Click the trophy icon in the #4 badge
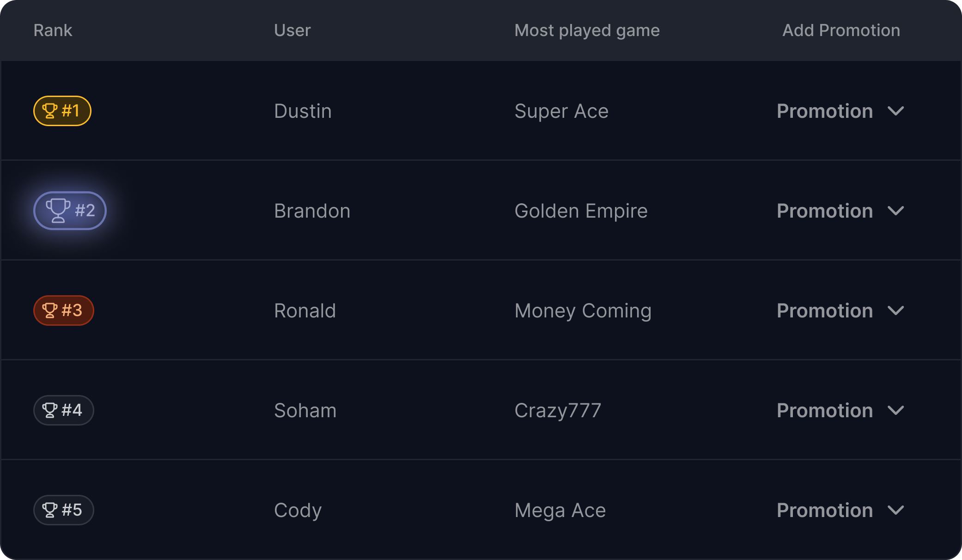Viewport: 962px width, 560px height. (x=49, y=410)
